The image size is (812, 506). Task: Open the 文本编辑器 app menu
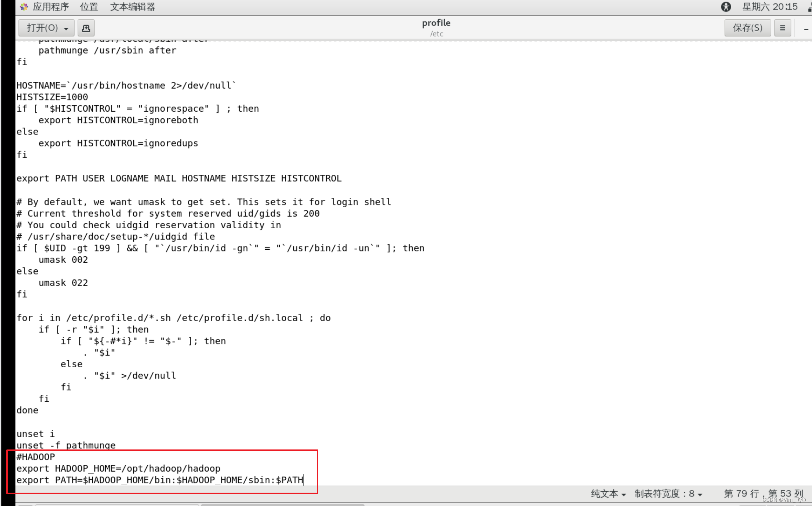[x=132, y=7]
